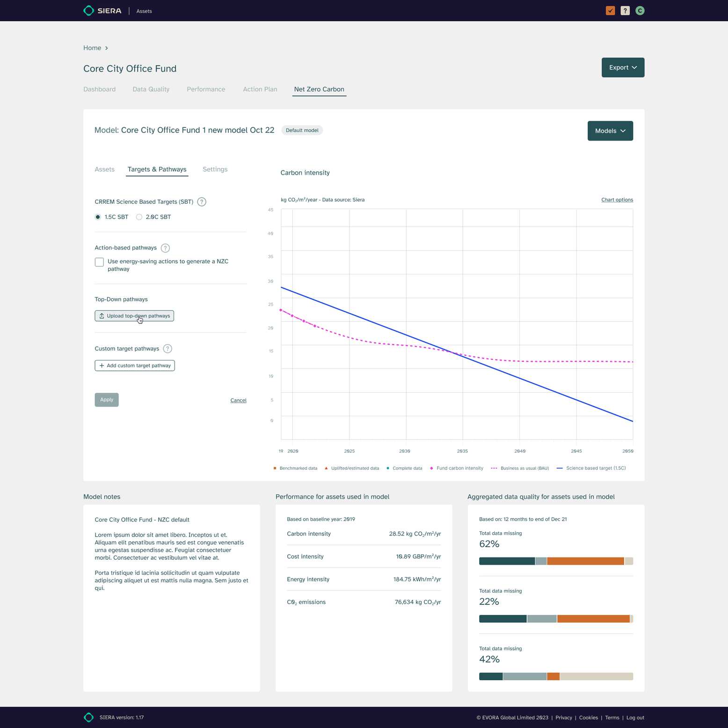Click help icon next to Action-based pathways
This screenshot has height=728, width=728.
pos(165,248)
